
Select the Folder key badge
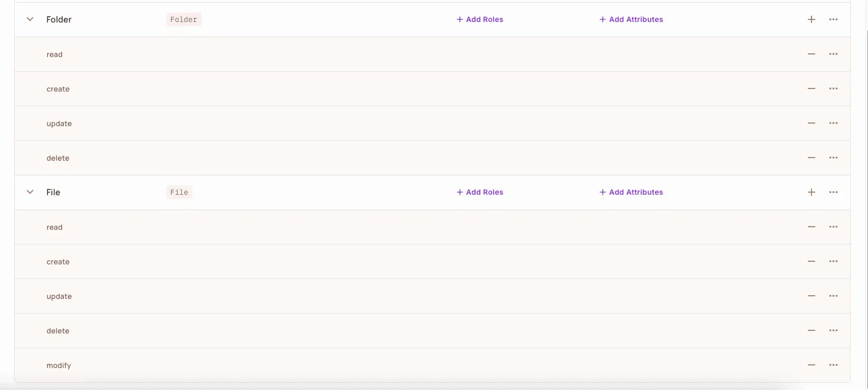[x=184, y=19]
